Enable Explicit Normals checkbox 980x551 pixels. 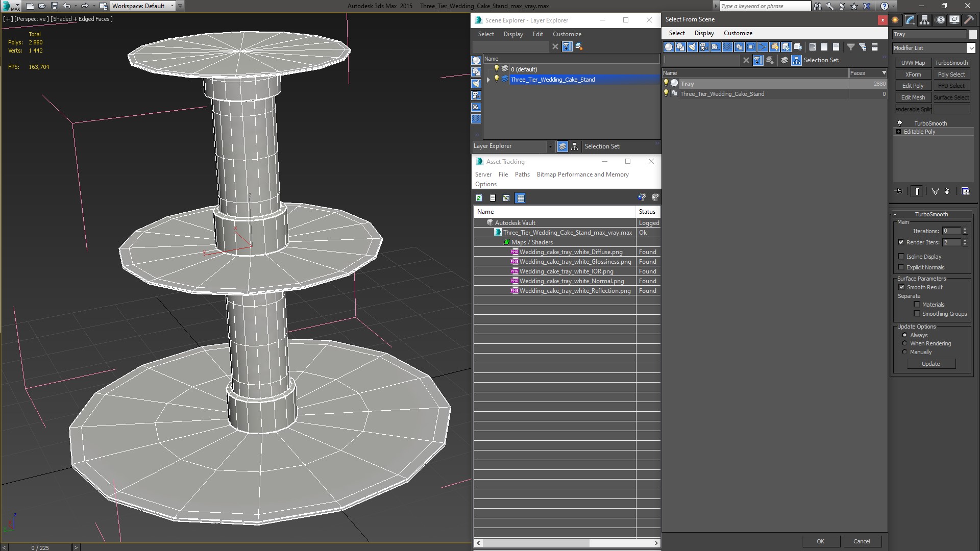point(901,267)
